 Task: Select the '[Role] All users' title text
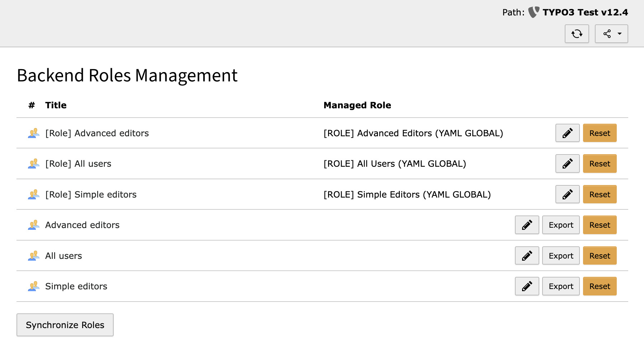78,164
